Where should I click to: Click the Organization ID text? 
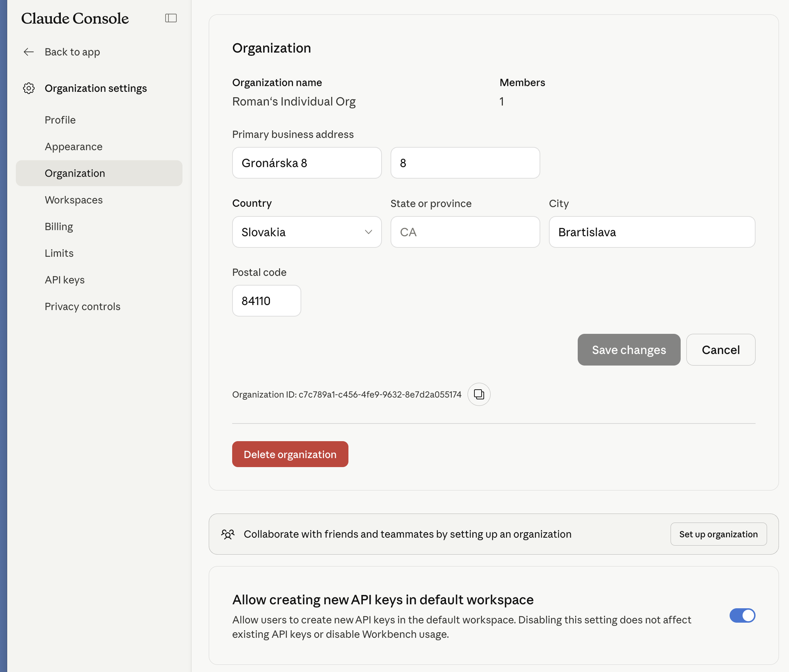347,394
